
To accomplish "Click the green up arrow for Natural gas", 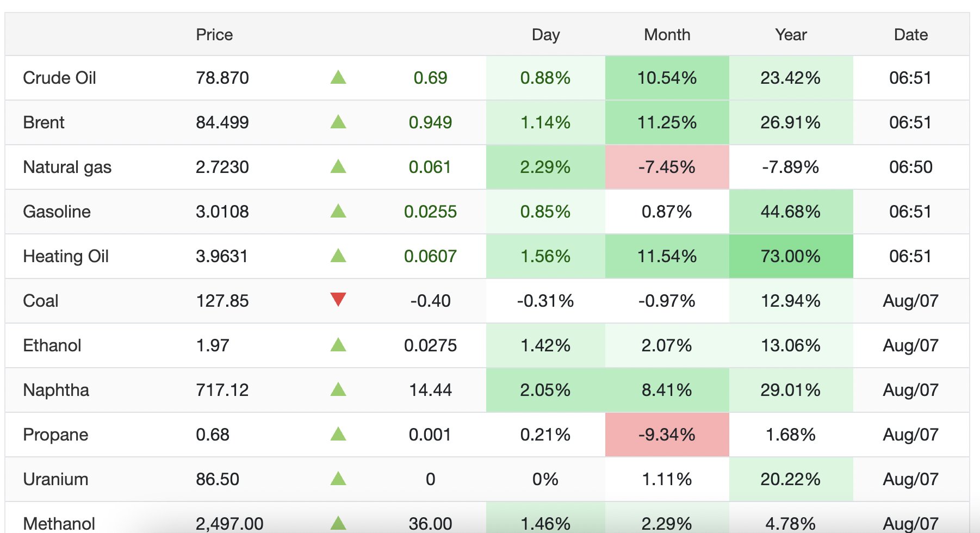I will coord(338,166).
